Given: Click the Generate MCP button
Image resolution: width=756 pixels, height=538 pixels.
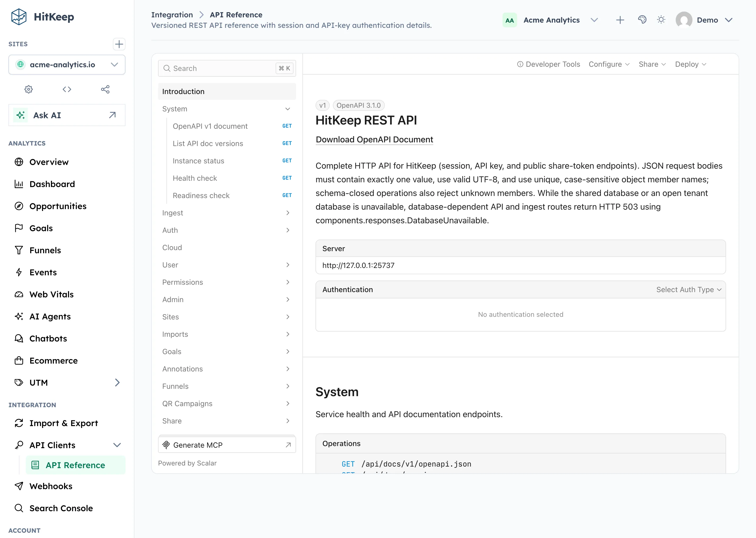Looking at the screenshot, I should coord(227,445).
